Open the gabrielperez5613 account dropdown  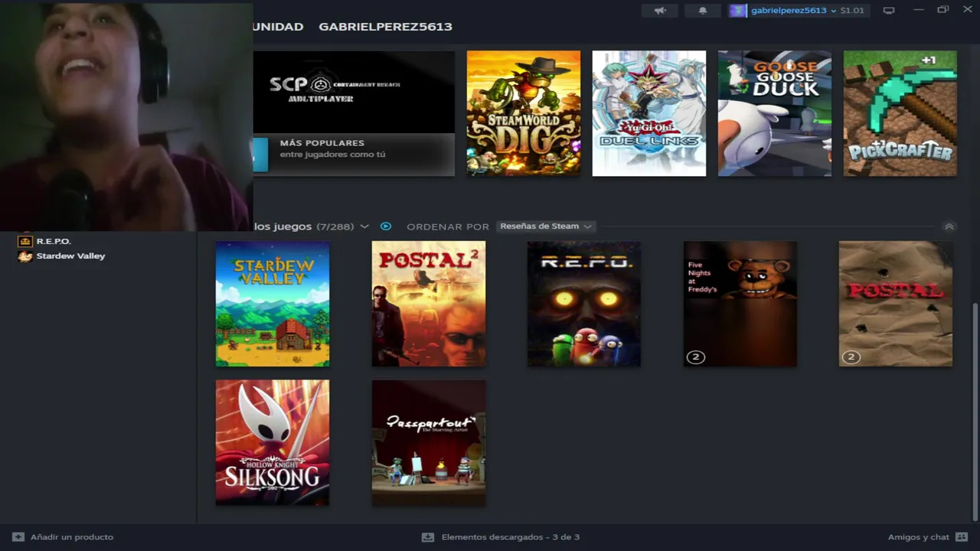click(793, 11)
